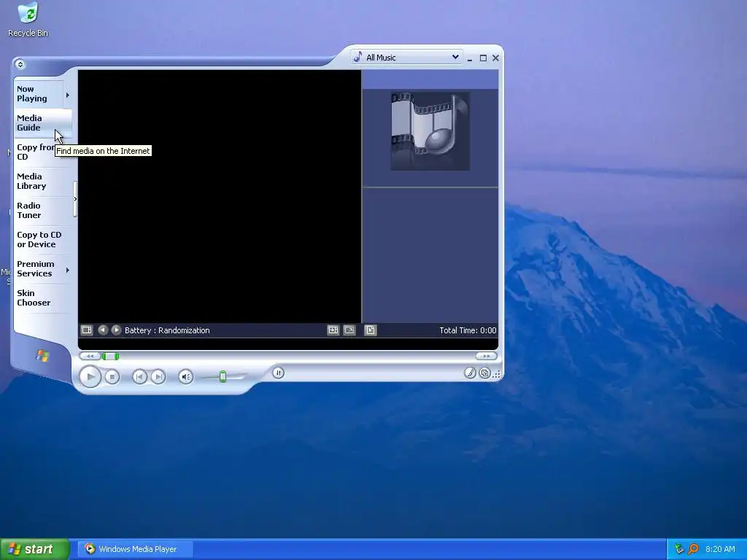Click the network connection tray icon
The image size is (747, 560).
click(x=679, y=549)
